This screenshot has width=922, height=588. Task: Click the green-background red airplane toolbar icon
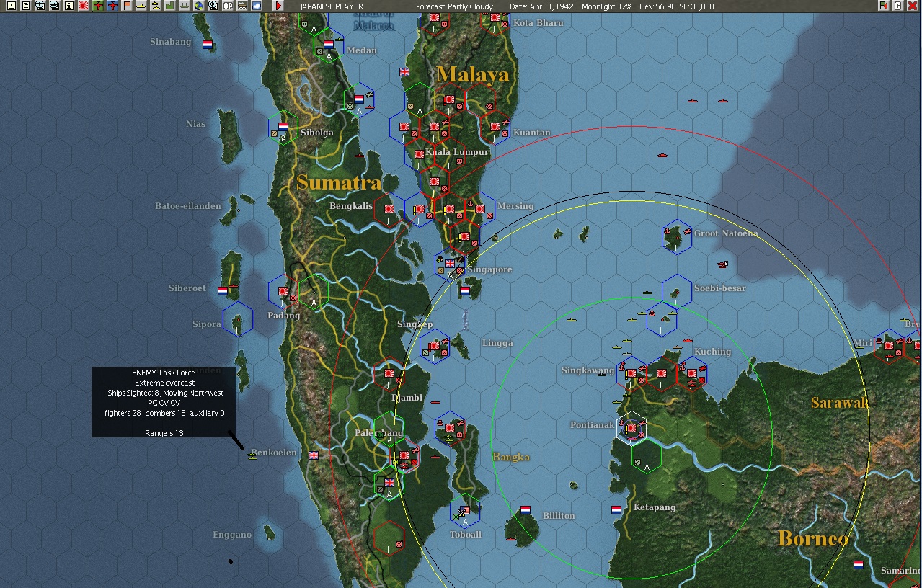(x=98, y=6)
